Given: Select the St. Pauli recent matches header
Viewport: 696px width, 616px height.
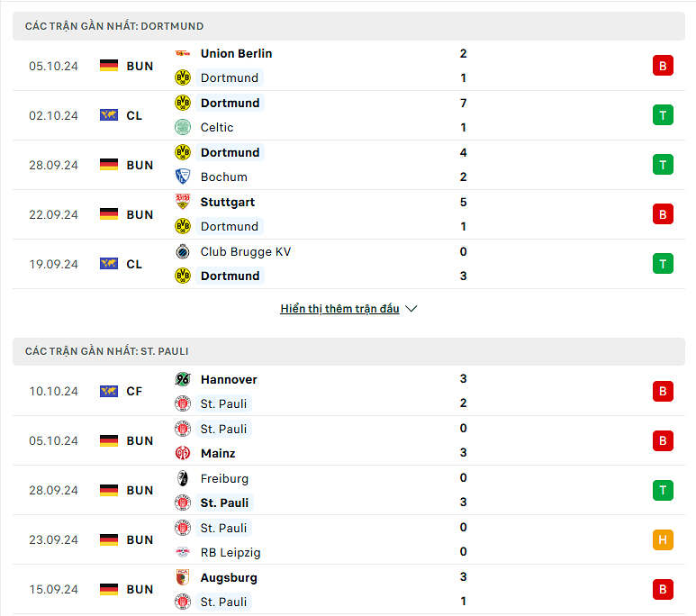Looking at the screenshot, I should tap(348, 351).
